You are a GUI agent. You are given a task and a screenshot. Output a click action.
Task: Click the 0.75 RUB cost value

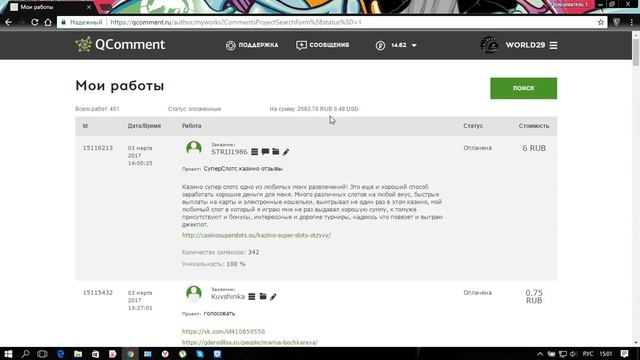pyautogui.click(x=534, y=297)
